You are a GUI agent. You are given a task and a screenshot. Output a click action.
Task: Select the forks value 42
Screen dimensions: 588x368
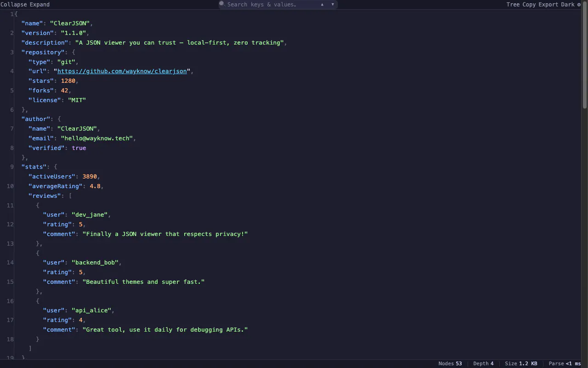pyautogui.click(x=65, y=91)
